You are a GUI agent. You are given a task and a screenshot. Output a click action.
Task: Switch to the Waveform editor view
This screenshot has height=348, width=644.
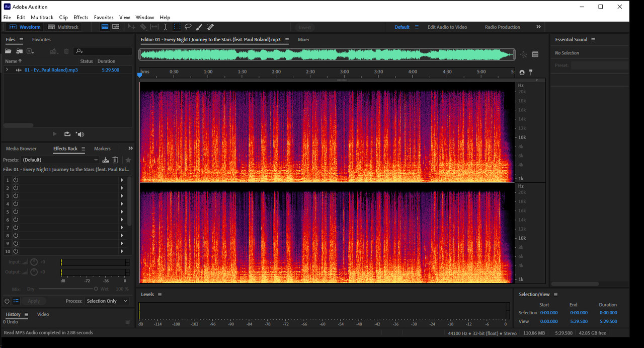24,27
